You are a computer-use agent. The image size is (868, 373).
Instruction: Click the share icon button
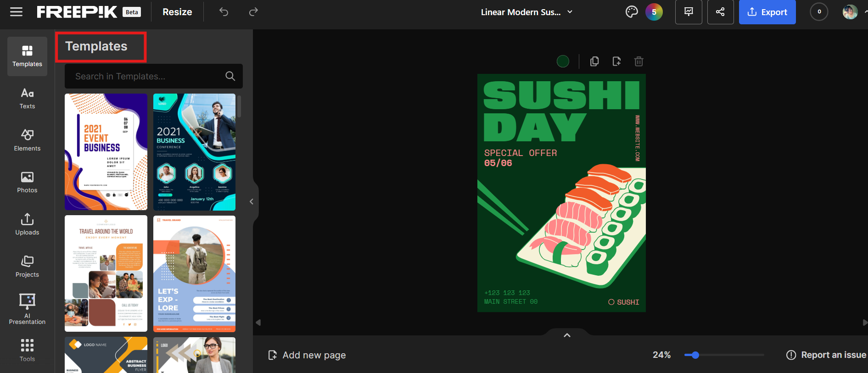click(720, 12)
